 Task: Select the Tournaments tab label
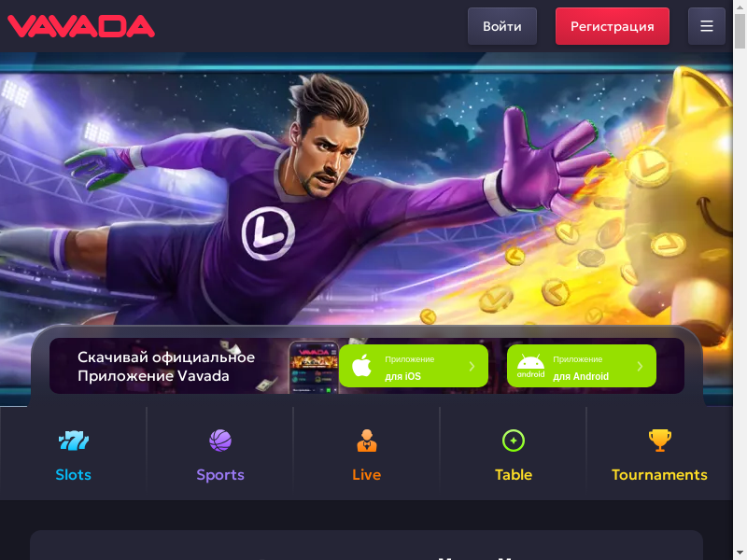(x=659, y=475)
